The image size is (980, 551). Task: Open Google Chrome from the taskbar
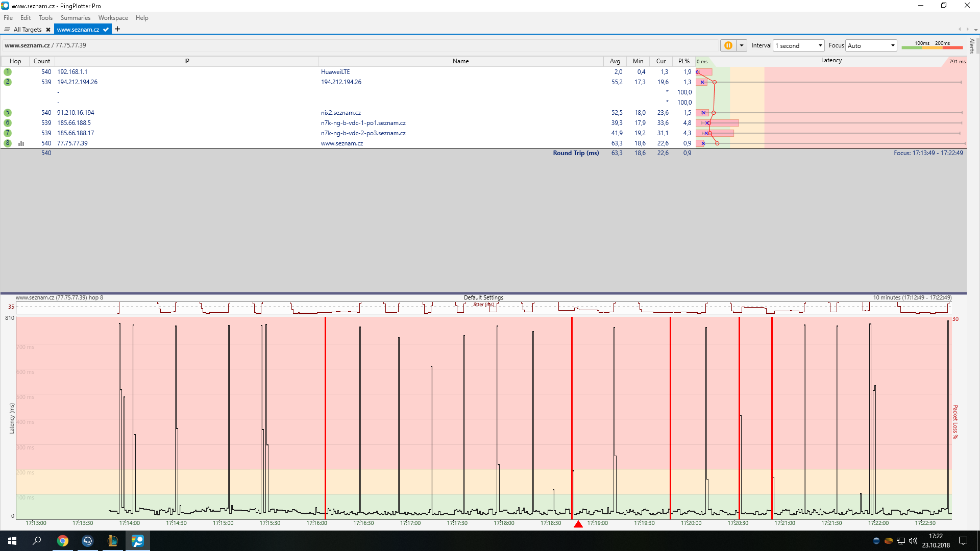point(63,541)
